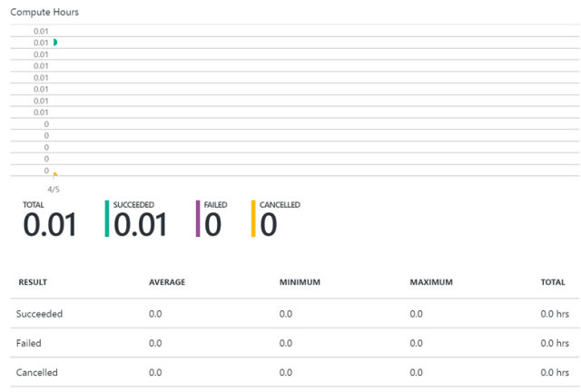Click the AVERAGE column header
Viewport: 581px width, 392px height.
click(167, 282)
